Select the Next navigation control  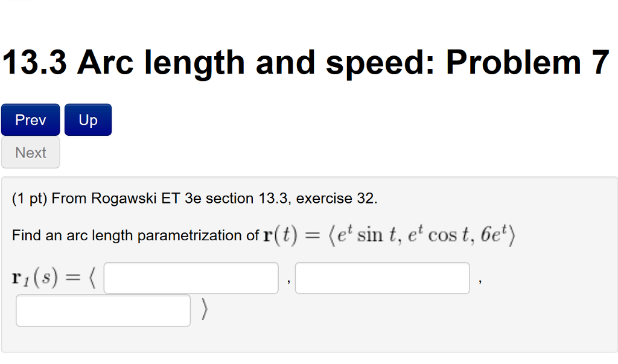(30, 152)
